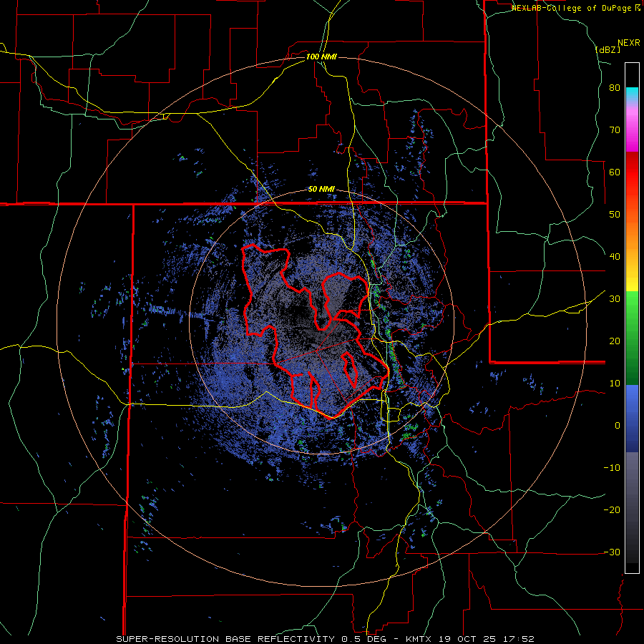Click the -20 value on color scale
Image resolution: width=644 pixels, height=644 pixels.
tap(612, 510)
